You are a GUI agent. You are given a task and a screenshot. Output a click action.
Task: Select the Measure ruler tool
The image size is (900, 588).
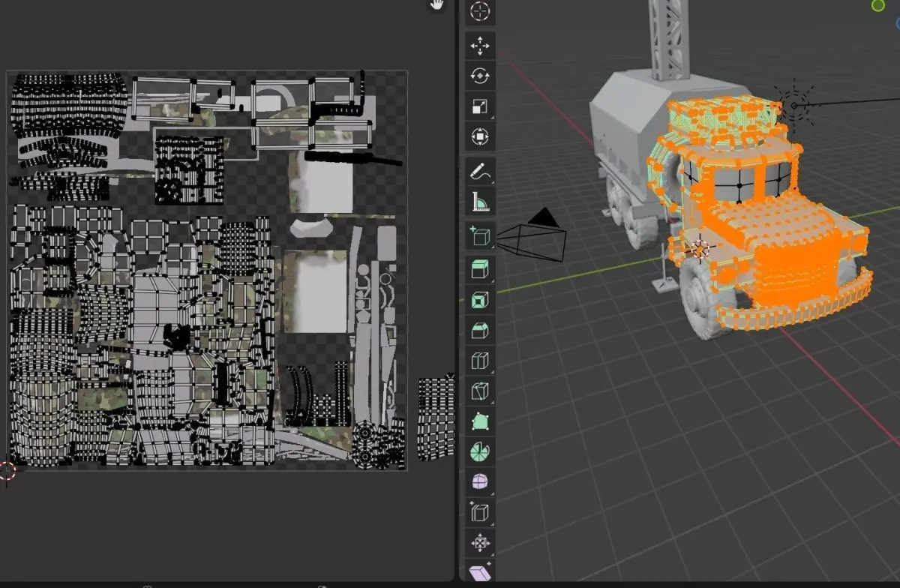pos(480,202)
